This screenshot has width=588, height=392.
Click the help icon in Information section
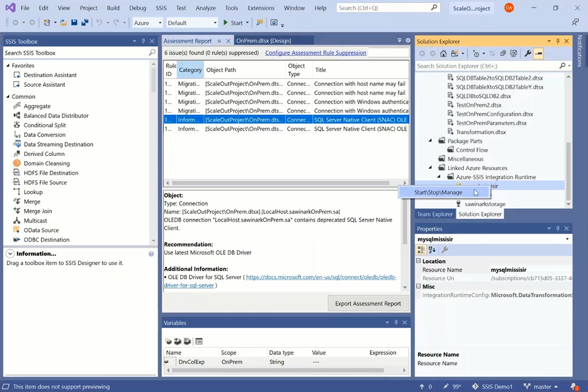(x=151, y=254)
